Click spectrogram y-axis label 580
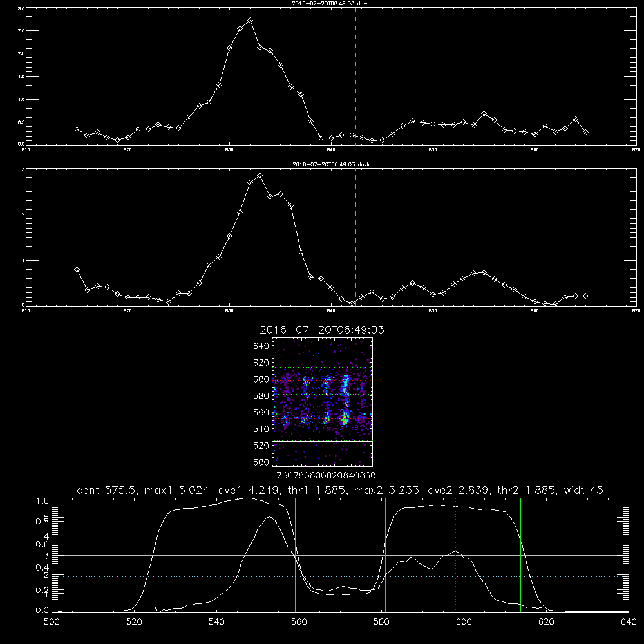Image resolution: width=644 pixels, height=644 pixels. (x=261, y=396)
